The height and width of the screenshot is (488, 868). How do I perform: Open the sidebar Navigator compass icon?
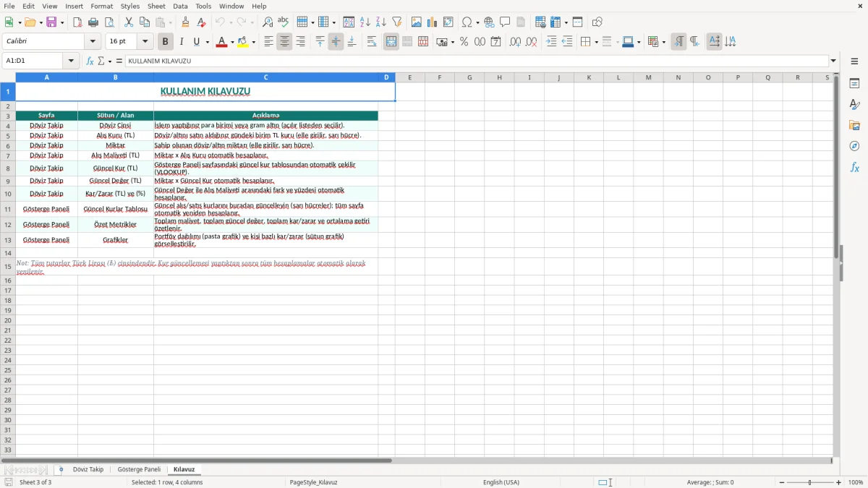854,147
